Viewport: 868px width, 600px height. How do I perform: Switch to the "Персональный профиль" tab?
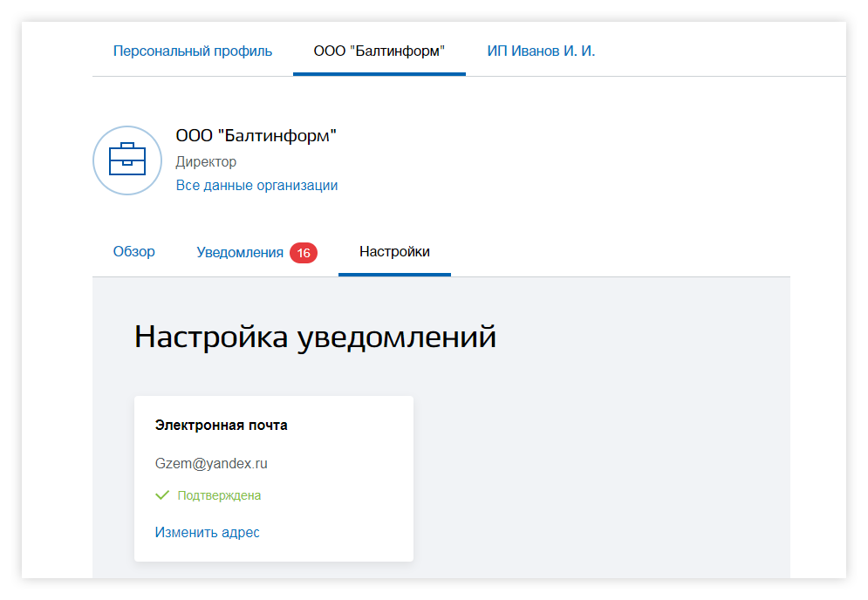193,51
